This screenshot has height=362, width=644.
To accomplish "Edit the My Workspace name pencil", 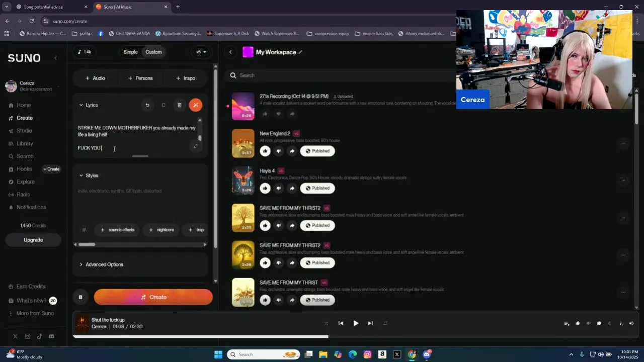I will [300, 52].
